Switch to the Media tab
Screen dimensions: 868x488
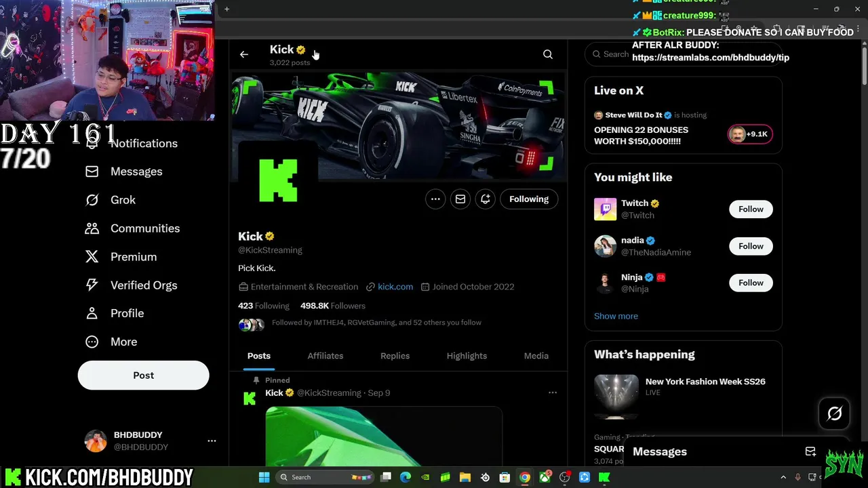(x=536, y=356)
